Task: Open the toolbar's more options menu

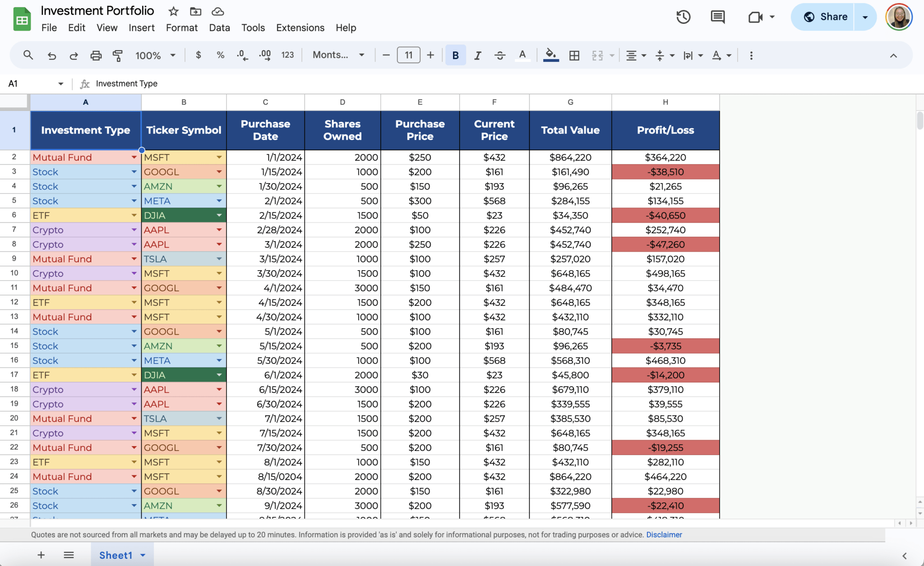Action: (751, 55)
